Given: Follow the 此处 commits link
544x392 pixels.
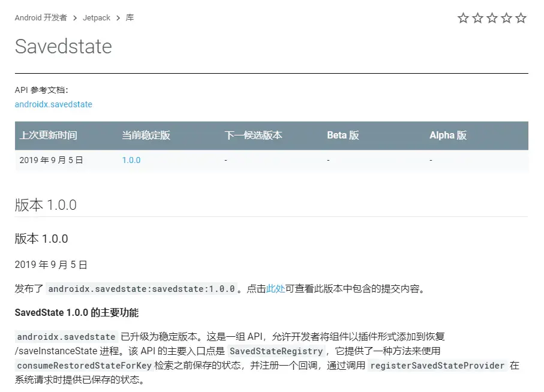Looking at the screenshot, I should click(x=275, y=289).
